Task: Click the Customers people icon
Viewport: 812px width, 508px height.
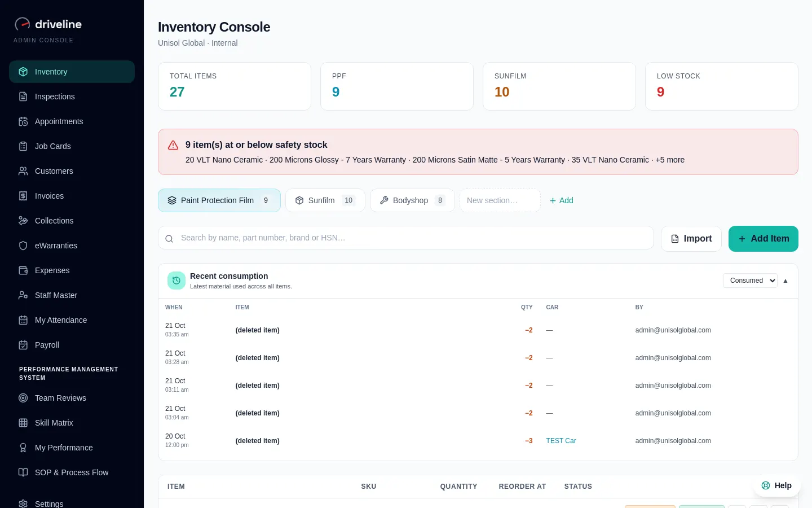Action: tap(23, 171)
